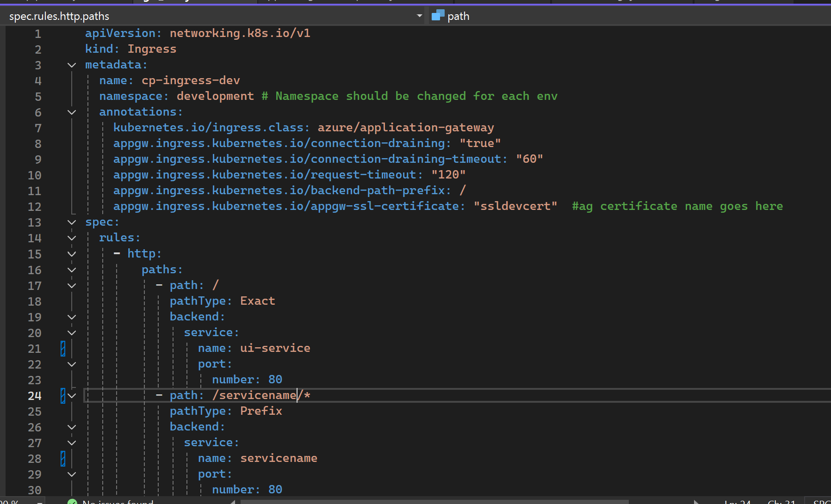831x504 pixels.
Task: Click the backend-path-prefix annotation key
Action: tap(279, 191)
